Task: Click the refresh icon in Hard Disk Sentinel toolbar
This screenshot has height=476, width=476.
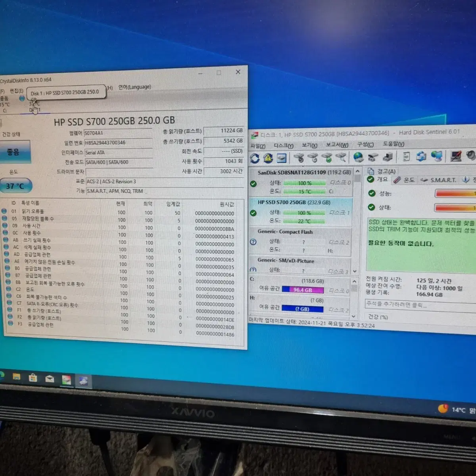Action: [x=255, y=158]
